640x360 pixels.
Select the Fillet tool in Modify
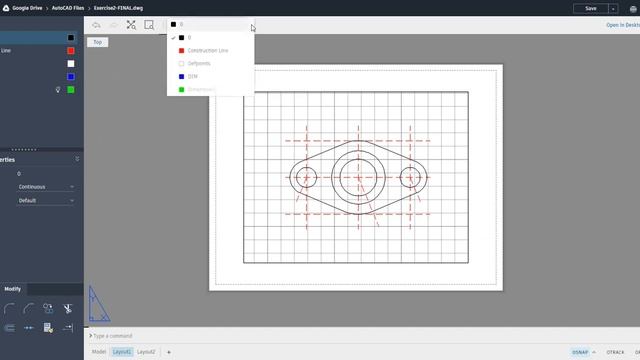click(x=9, y=308)
